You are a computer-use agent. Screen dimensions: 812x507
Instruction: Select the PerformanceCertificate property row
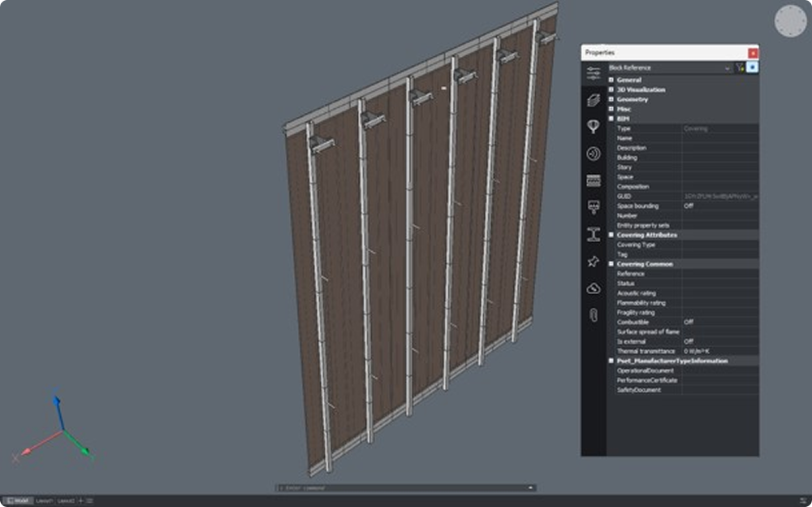click(x=687, y=380)
